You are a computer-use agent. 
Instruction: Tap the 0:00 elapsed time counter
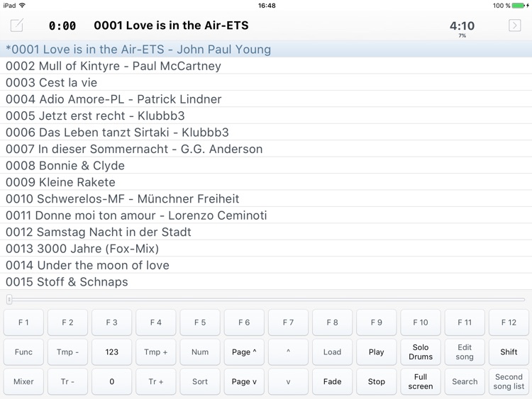[62, 26]
